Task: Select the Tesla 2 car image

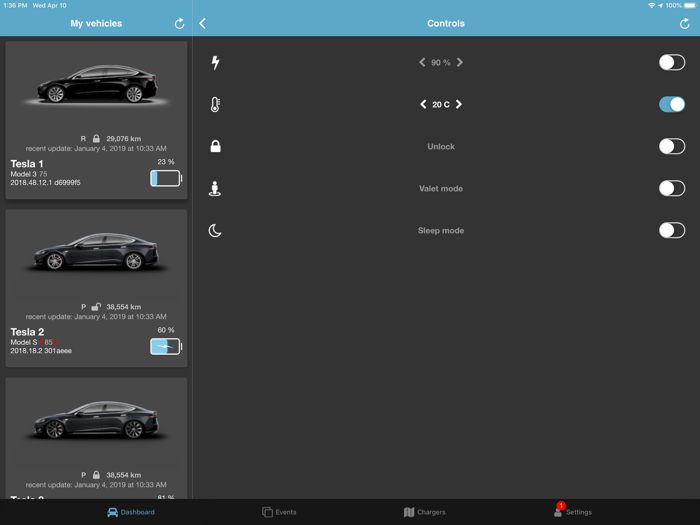Action: [96, 252]
